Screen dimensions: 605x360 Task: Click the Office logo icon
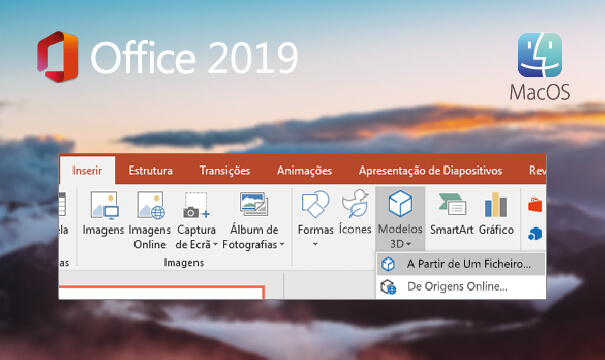point(58,57)
